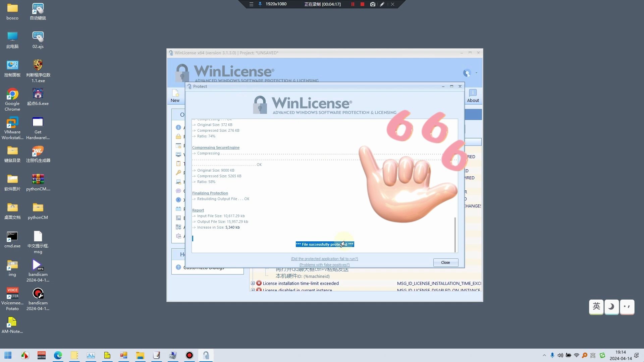The width and height of the screenshot is (644, 362).
Task: Click the 'Report' heading in the log
Action: tap(198, 210)
